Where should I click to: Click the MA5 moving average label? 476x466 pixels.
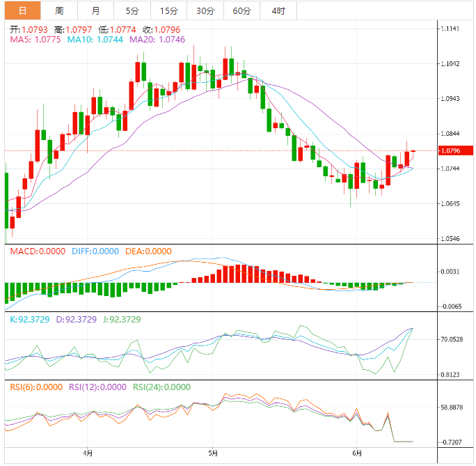tap(35, 40)
